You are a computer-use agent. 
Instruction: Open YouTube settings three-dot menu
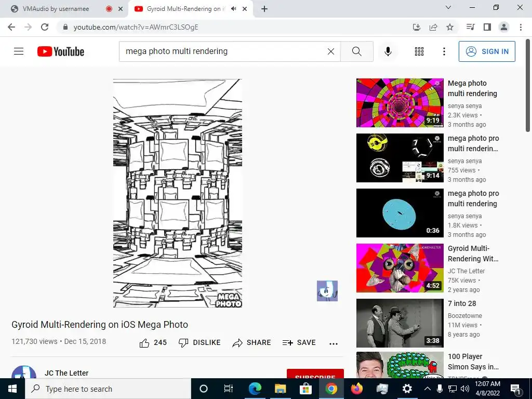coord(444,51)
